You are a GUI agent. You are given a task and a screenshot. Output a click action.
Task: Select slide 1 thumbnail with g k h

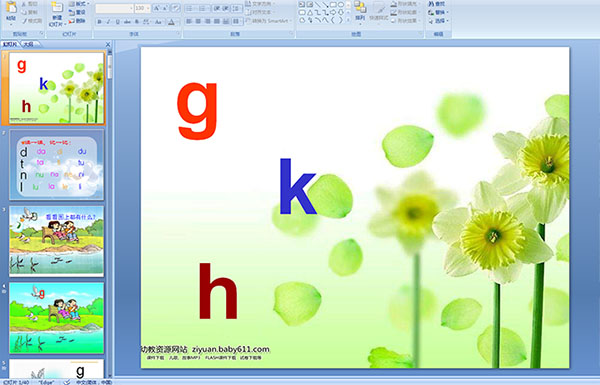pyautogui.click(x=56, y=88)
